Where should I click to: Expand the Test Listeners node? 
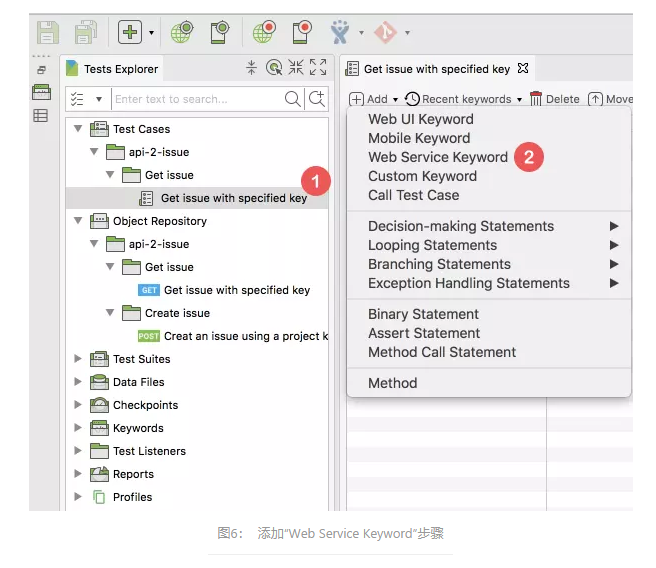tap(78, 450)
